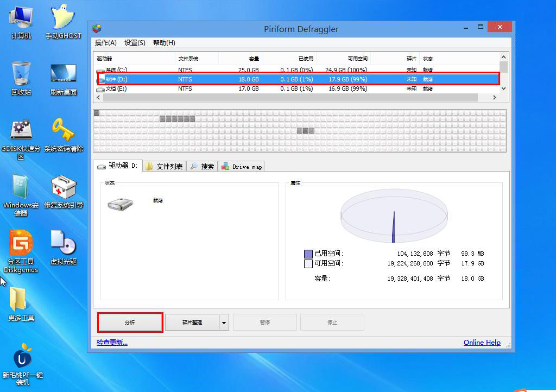Expand the 碎片整理 button dropdown arrow

(x=224, y=323)
